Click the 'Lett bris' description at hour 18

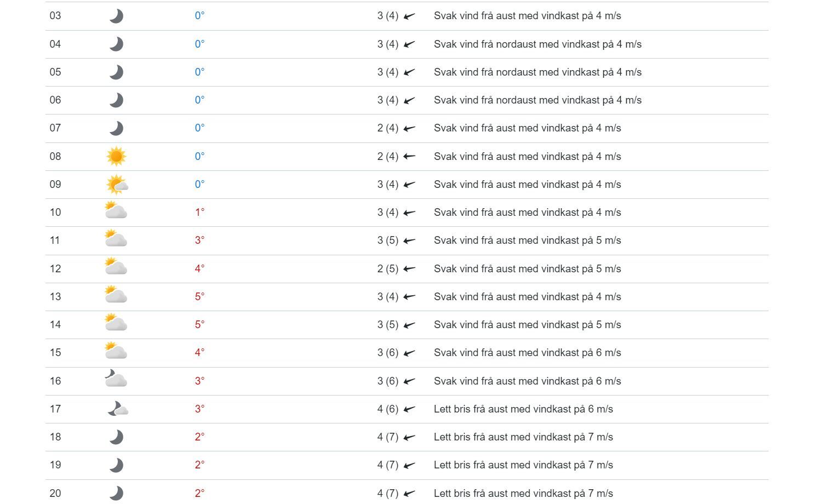pyautogui.click(x=523, y=437)
